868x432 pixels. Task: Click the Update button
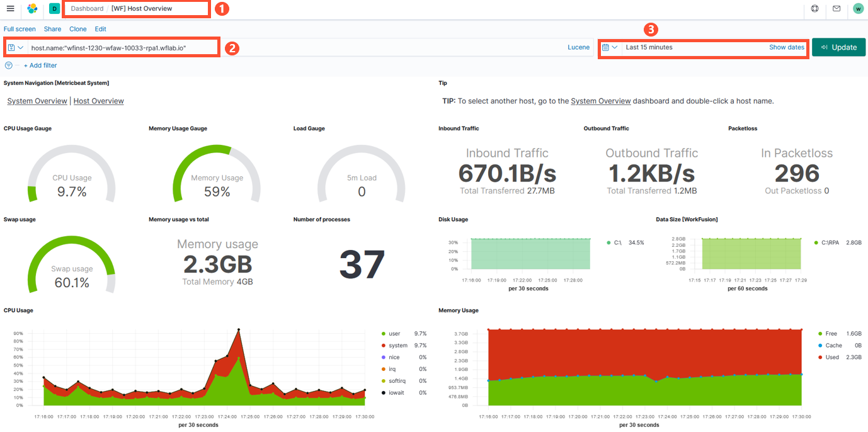[x=838, y=47]
